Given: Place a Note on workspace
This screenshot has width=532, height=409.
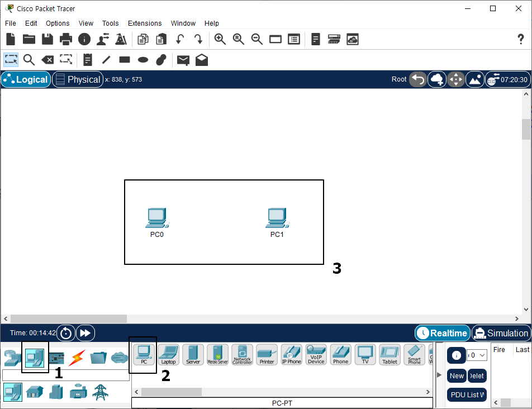Looking at the screenshot, I should [88, 60].
